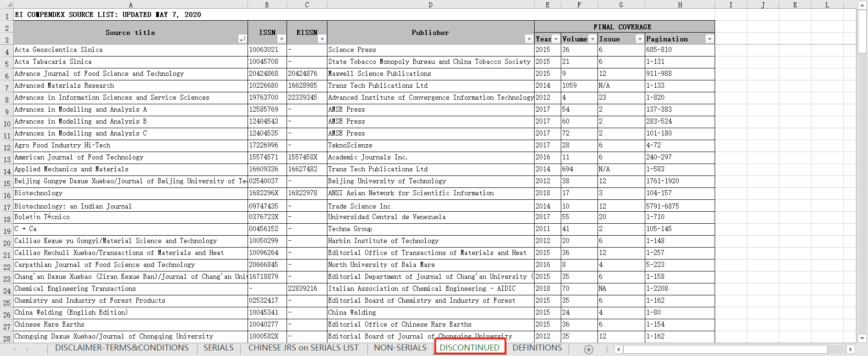Select cell 'Biotechnology: an Indian Journal'

[x=130, y=206]
